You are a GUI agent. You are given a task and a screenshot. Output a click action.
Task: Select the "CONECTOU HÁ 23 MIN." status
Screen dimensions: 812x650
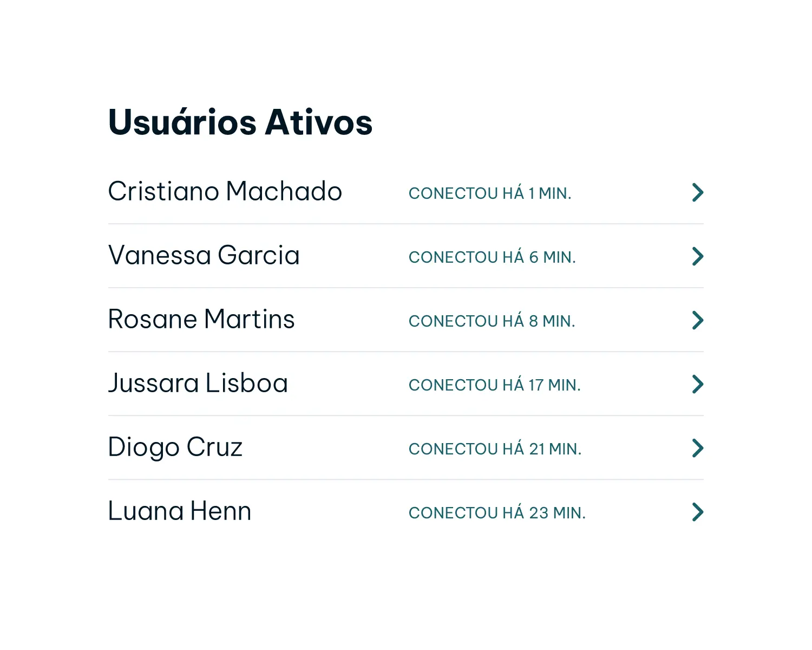click(497, 513)
